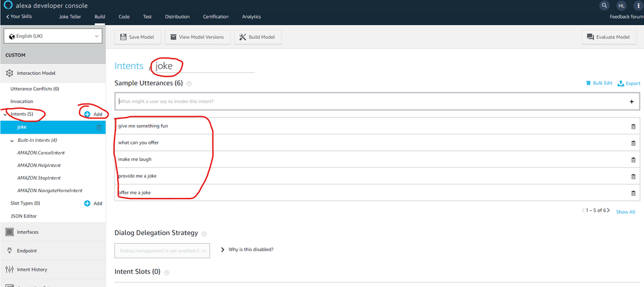Delete the joke intent via trash icon
The image size is (644, 287).
coord(99,127)
